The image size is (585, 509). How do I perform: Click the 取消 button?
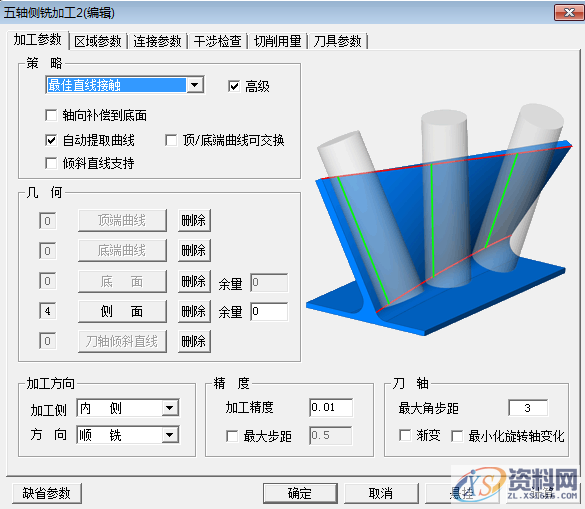point(381,493)
